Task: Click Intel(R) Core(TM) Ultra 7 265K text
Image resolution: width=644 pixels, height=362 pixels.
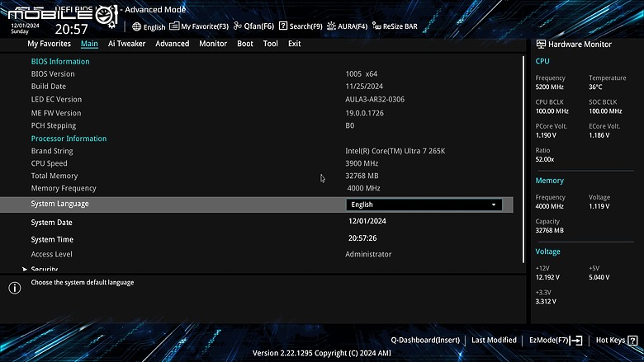Action: pos(395,151)
